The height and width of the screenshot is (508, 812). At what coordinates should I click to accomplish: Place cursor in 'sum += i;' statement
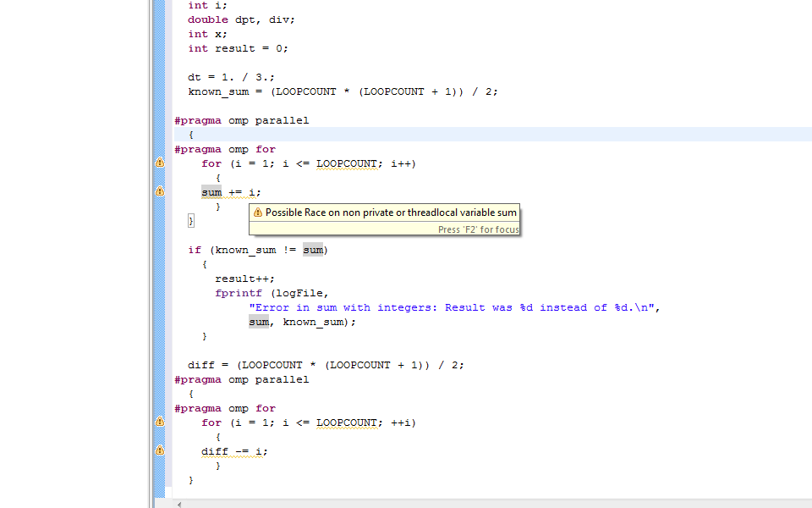click(x=231, y=192)
